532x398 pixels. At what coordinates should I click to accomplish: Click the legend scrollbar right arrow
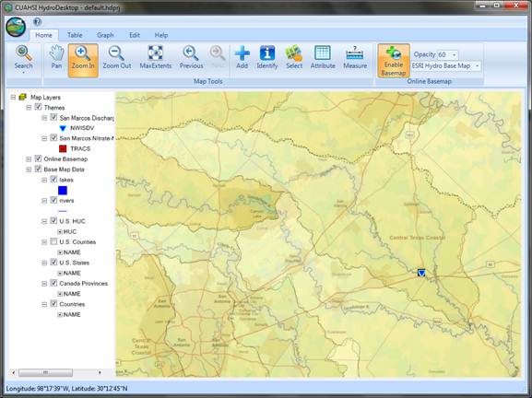[x=100, y=372]
